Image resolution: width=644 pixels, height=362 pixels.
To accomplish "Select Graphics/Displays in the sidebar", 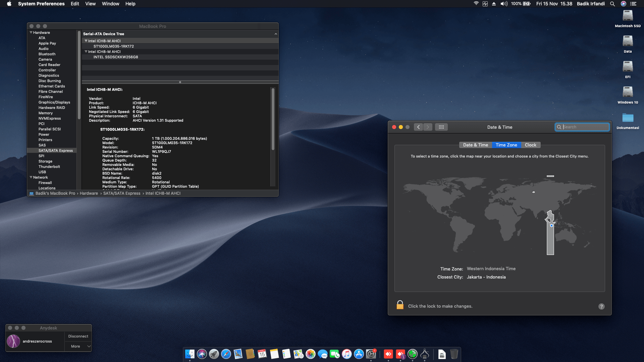I will pyautogui.click(x=54, y=102).
